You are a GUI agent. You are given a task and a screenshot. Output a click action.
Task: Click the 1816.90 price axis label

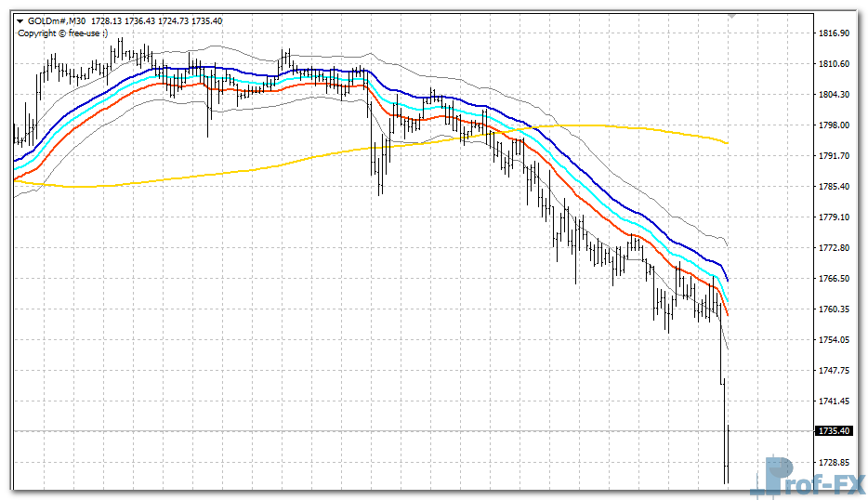click(x=834, y=33)
